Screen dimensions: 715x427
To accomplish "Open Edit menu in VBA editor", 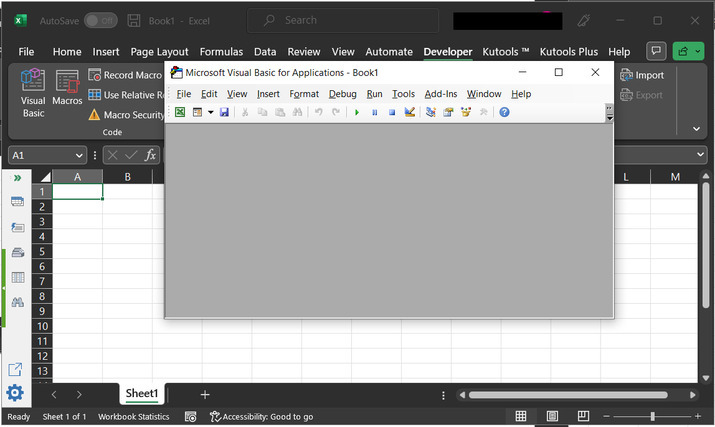I will (209, 94).
